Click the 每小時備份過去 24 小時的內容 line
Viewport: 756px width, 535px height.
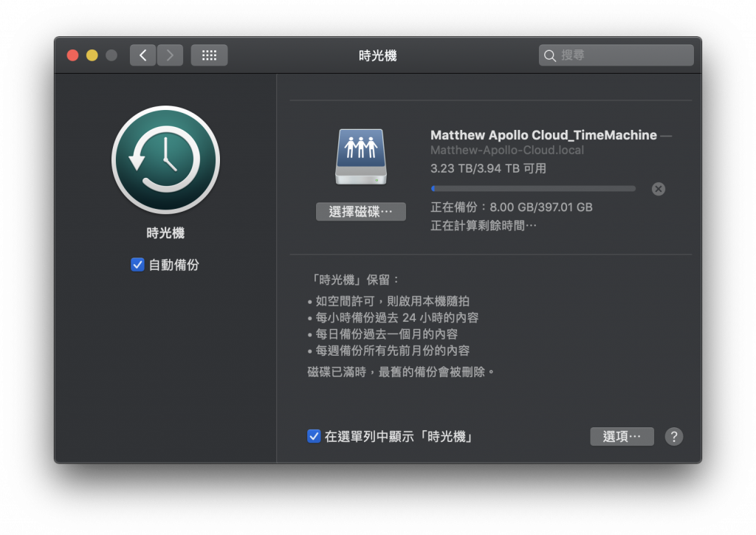(x=396, y=317)
